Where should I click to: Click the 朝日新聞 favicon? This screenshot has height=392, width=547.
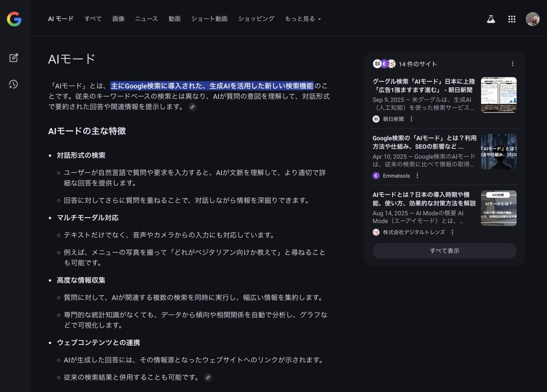coord(376,119)
